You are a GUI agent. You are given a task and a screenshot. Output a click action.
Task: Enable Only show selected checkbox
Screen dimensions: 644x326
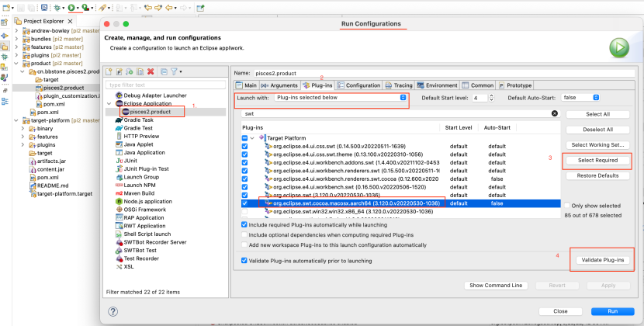point(567,206)
